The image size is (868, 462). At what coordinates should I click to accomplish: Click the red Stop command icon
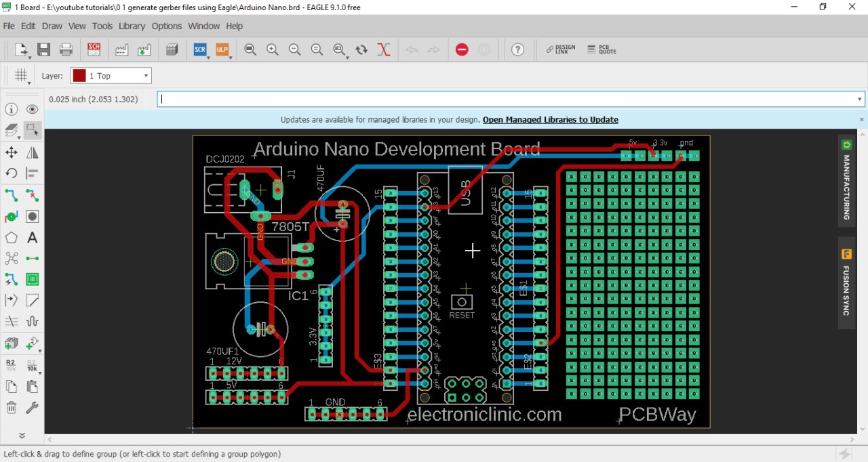[462, 49]
